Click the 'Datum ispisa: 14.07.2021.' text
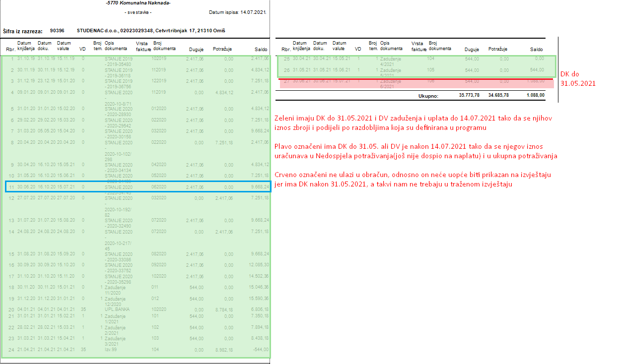Screen dimensions: 618x364 click(x=238, y=12)
